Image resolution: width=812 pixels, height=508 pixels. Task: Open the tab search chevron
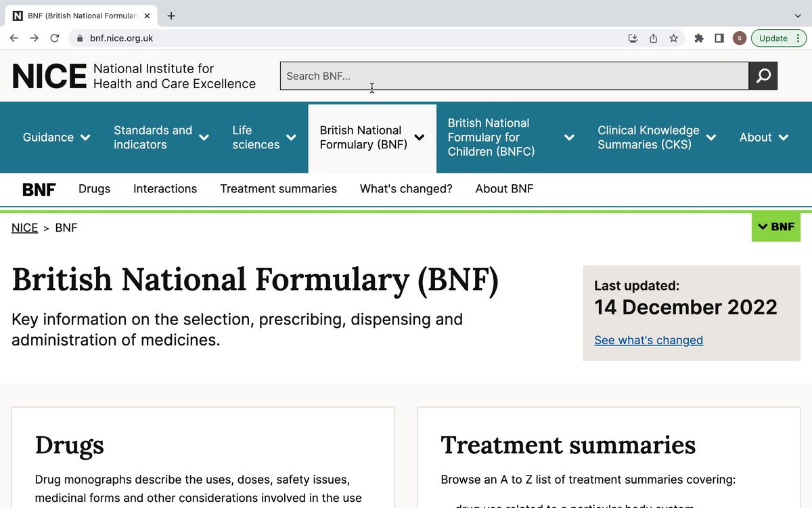798,16
